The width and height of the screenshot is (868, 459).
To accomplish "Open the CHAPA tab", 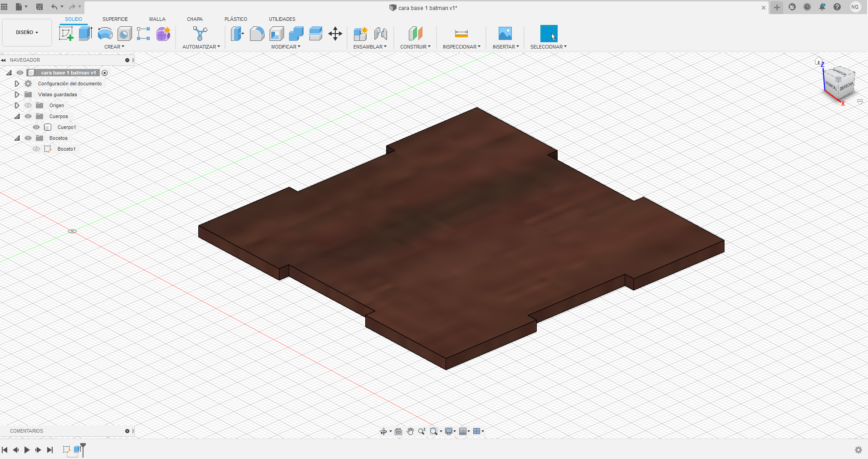I will coord(195,19).
